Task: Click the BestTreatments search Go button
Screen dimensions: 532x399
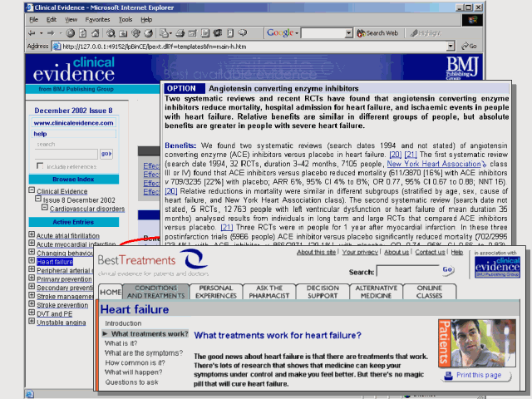Action: [x=448, y=270]
